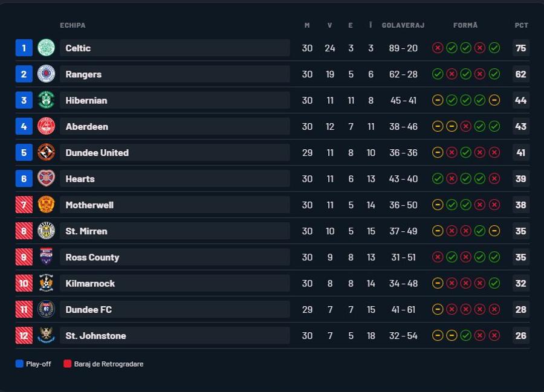The width and height of the screenshot is (544, 392).
Task: Open the Celtic team row
Action: (x=175, y=48)
